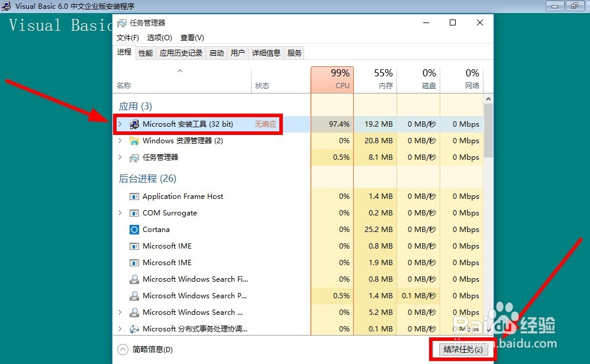Click the first Microsoft IME icon, 0.8 MB row
590x364 pixels.
click(x=134, y=246)
